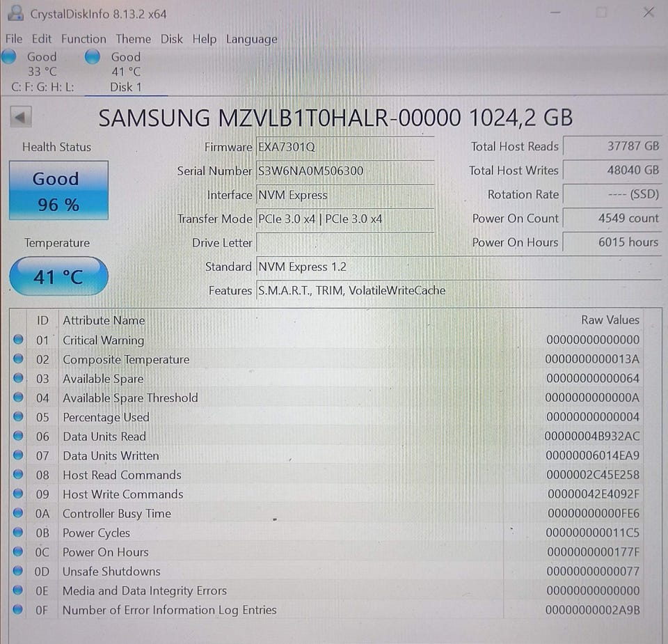Click the Features field
The width and height of the screenshot is (668, 644).
(x=459, y=291)
